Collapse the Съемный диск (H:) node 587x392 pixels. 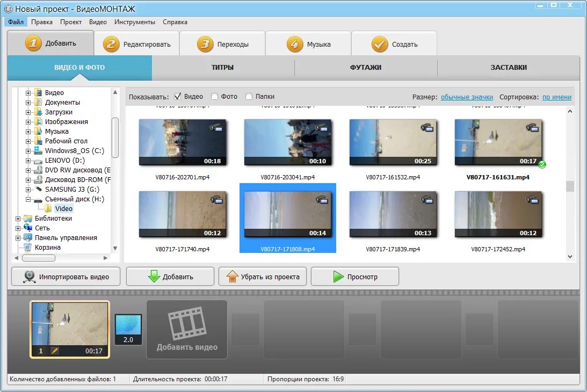pos(28,199)
